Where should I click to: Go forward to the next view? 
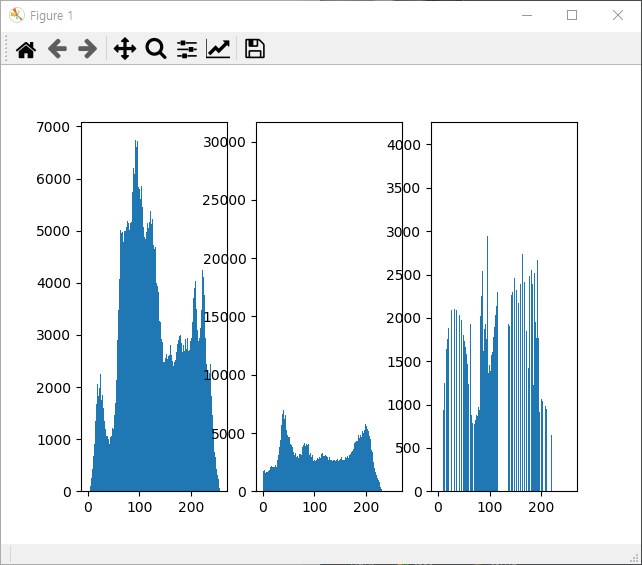point(88,49)
